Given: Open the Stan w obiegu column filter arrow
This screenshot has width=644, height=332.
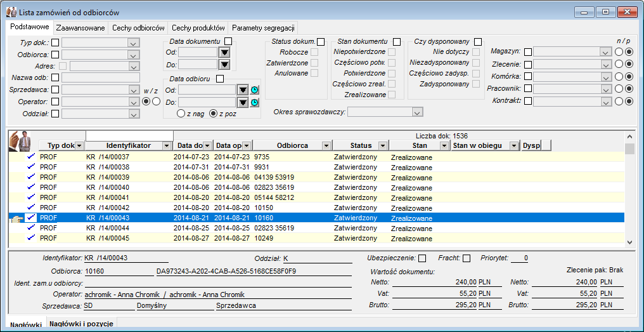Looking at the screenshot, I should (513, 145).
